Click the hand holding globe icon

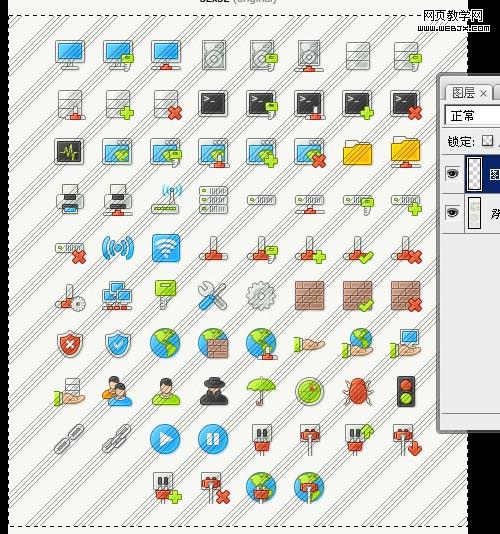(357, 343)
